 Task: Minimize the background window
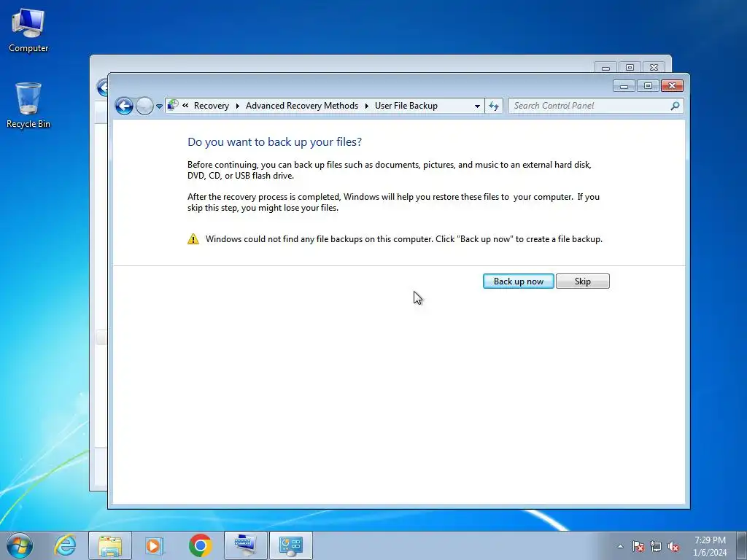coord(605,68)
